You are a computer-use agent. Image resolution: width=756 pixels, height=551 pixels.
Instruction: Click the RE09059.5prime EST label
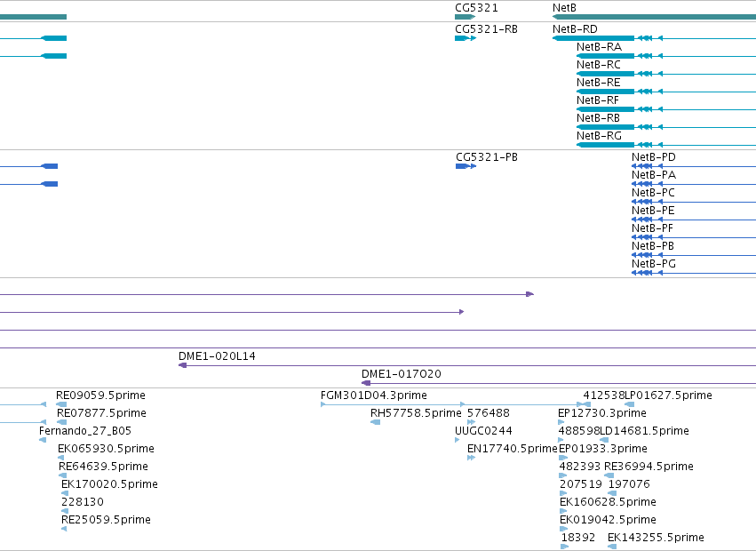[x=100, y=395]
